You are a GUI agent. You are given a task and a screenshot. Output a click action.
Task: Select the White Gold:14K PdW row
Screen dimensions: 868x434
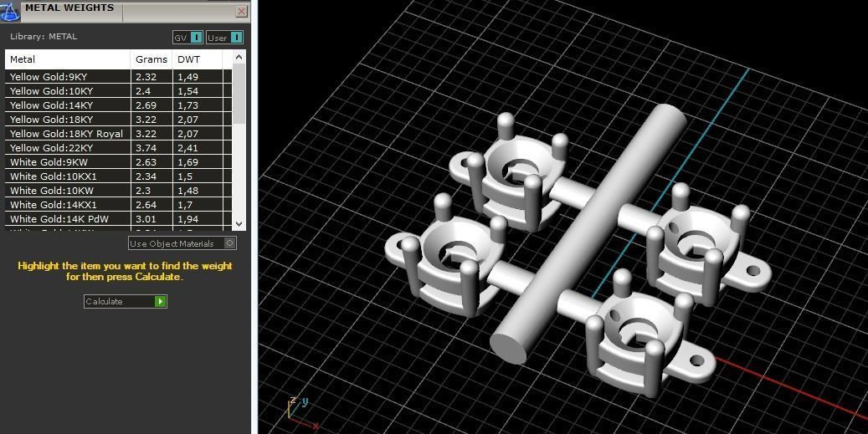119,219
